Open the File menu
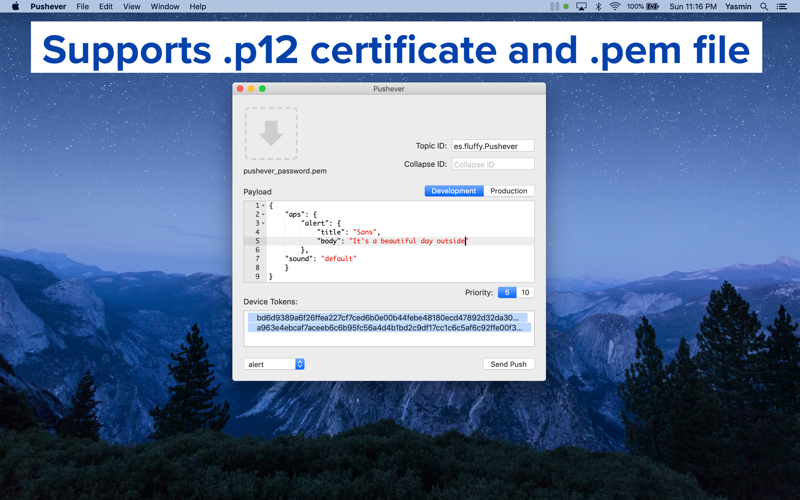Screen dimensions: 800x500 [x=82, y=7]
